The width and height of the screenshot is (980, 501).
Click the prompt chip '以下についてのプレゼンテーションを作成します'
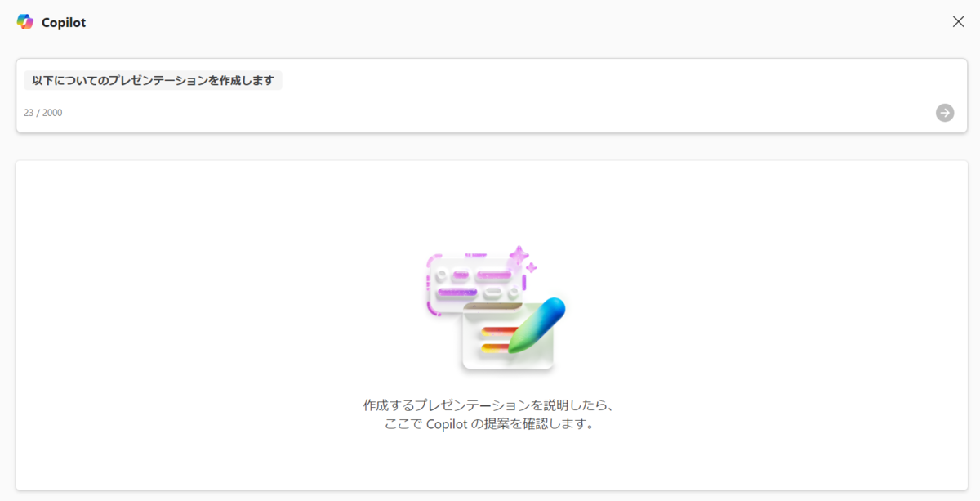(x=153, y=81)
